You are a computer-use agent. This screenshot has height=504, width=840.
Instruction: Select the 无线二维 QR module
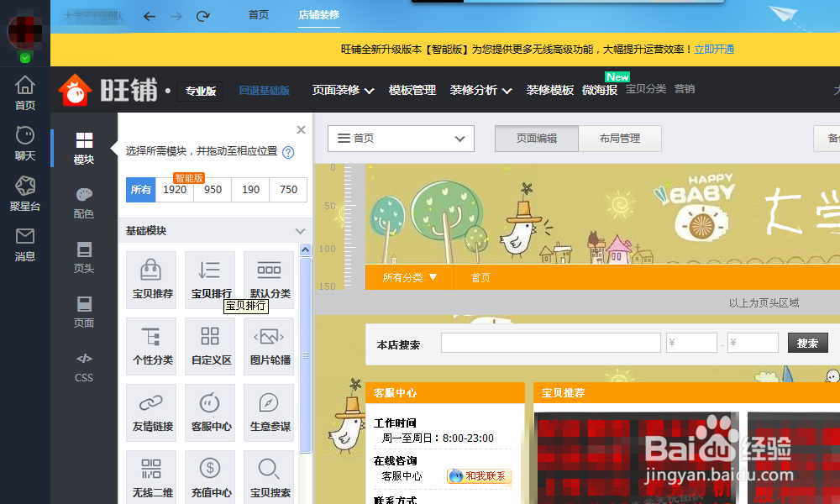(151, 477)
